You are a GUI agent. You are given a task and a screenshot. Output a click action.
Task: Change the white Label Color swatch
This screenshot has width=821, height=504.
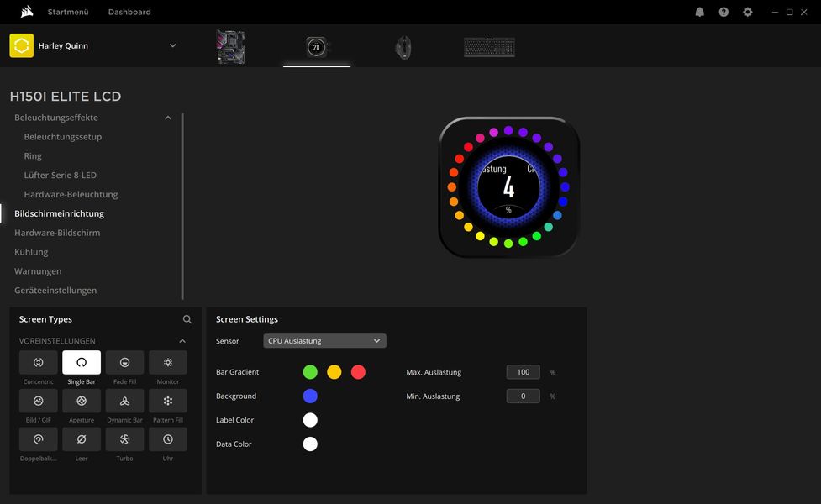310,420
